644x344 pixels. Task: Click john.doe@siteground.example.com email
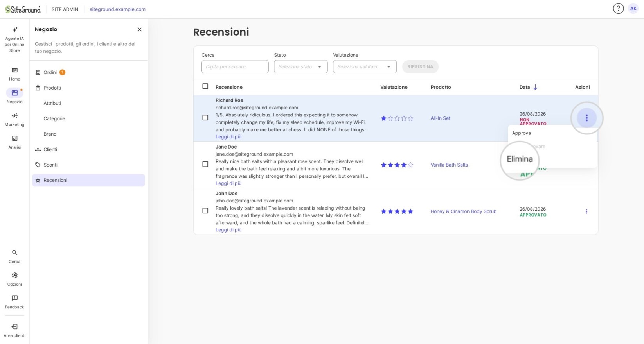point(254,201)
